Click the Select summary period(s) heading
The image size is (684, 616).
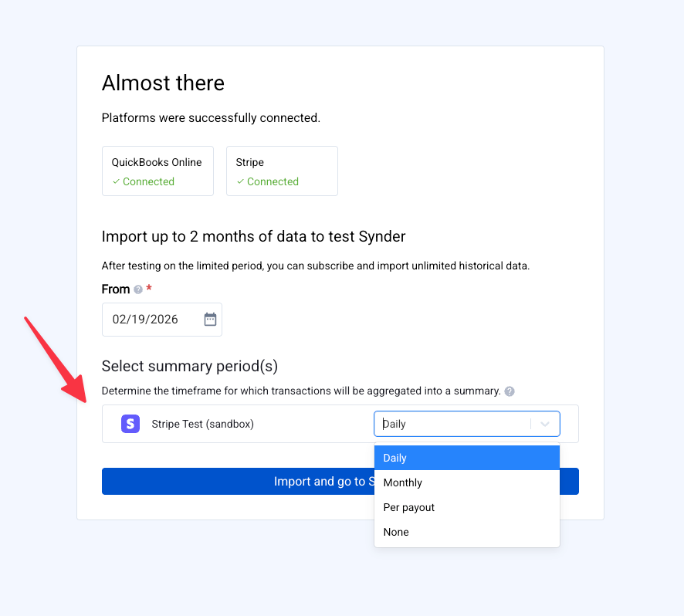(x=190, y=366)
